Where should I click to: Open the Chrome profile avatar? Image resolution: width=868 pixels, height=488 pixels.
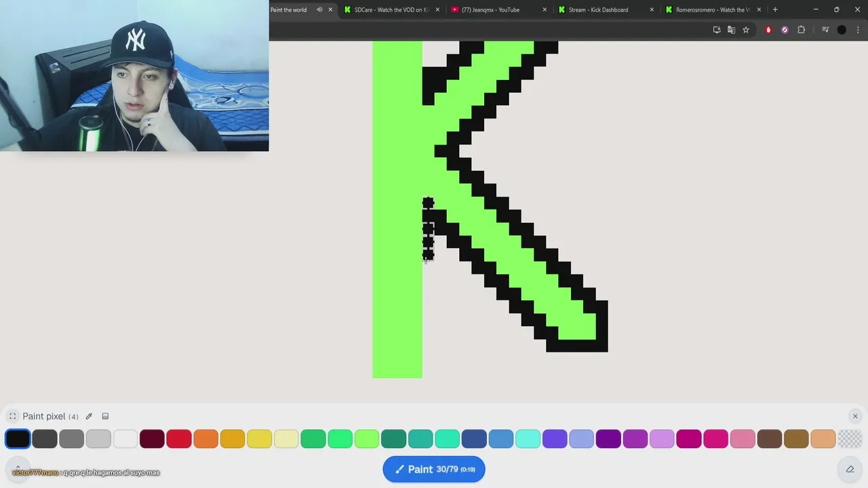point(842,30)
